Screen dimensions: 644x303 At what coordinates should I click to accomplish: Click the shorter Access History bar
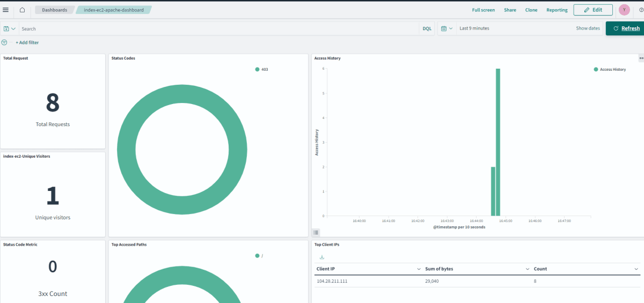[x=493, y=191]
